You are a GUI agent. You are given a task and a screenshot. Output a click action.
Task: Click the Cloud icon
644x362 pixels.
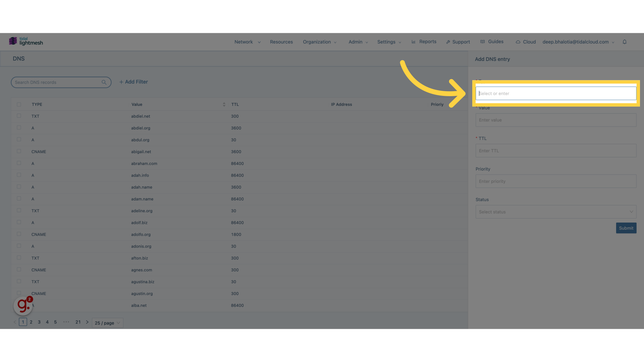(x=518, y=42)
